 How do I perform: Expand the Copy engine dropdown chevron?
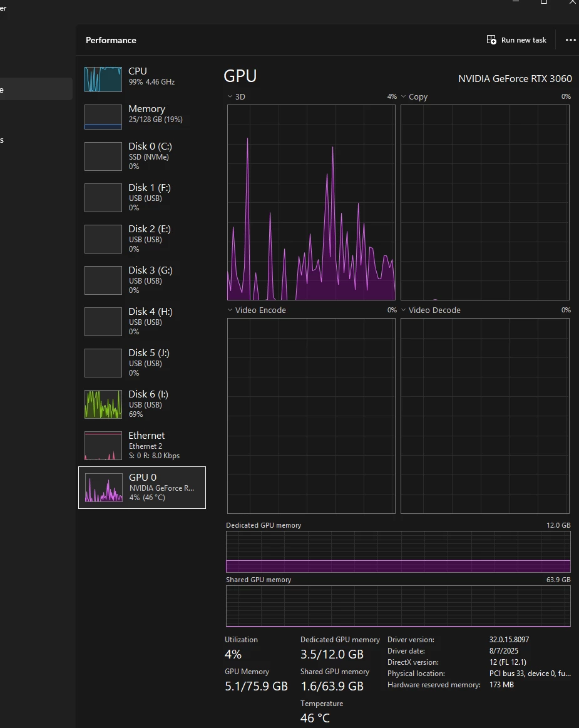404,96
